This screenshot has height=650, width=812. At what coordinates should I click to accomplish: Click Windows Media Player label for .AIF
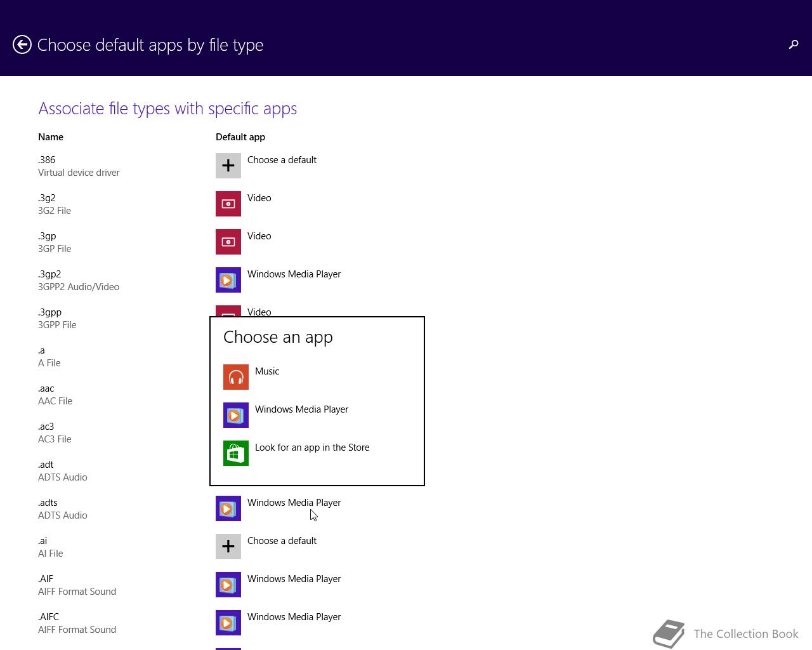point(294,579)
